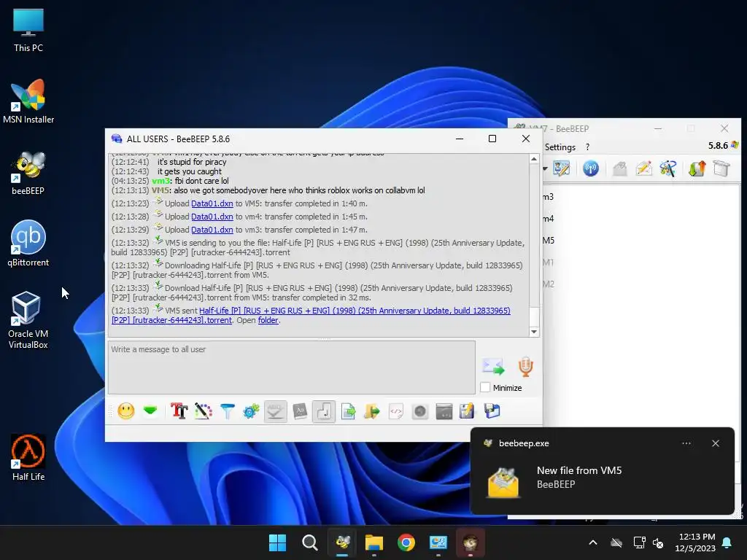
Task: Select the Half Life desktop icon
Action: click(28, 457)
